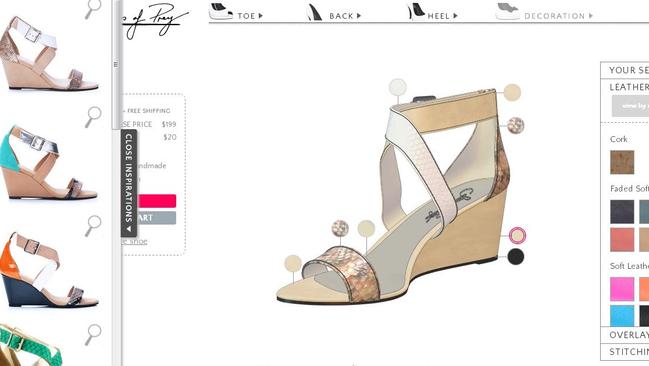Expand the arrow beside BACK
The height and width of the screenshot is (366, 649).
coord(359,16)
